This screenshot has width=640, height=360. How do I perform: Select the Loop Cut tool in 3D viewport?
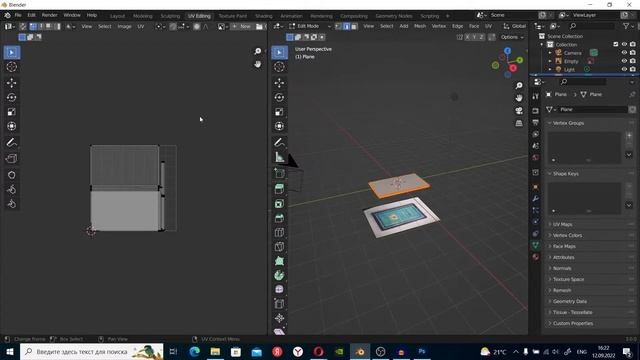(x=279, y=232)
